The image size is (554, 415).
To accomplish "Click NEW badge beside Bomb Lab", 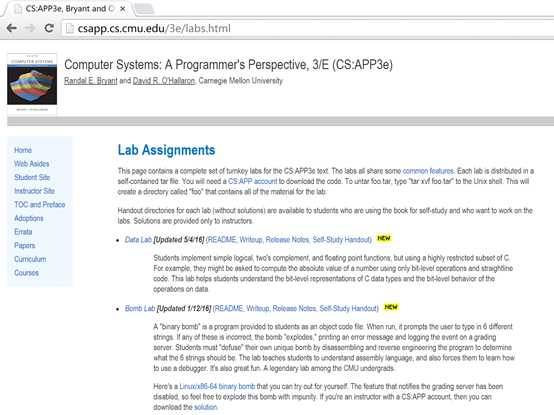I will pos(391,307).
